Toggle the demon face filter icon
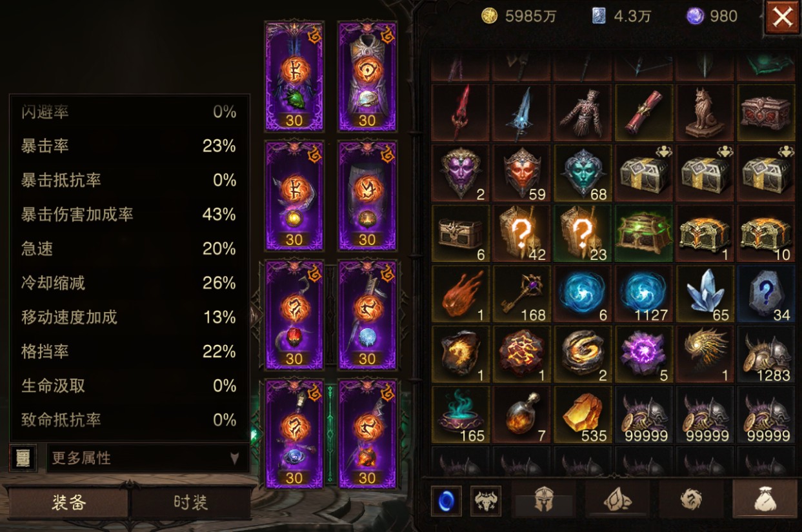This screenshot has height=532, width=802. click(x=486, y=501)
